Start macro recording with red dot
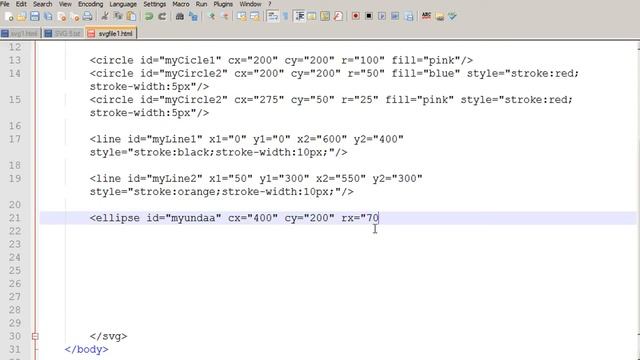 point(356,16)
